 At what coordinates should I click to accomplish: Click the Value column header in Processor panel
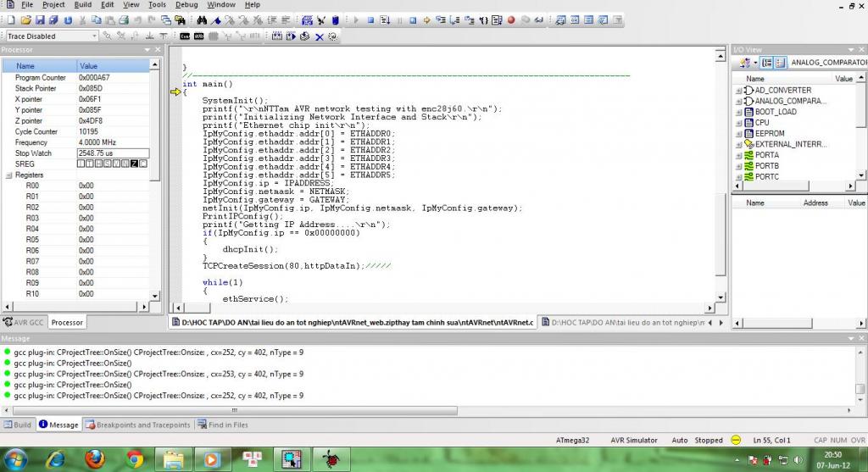(113, 66)
